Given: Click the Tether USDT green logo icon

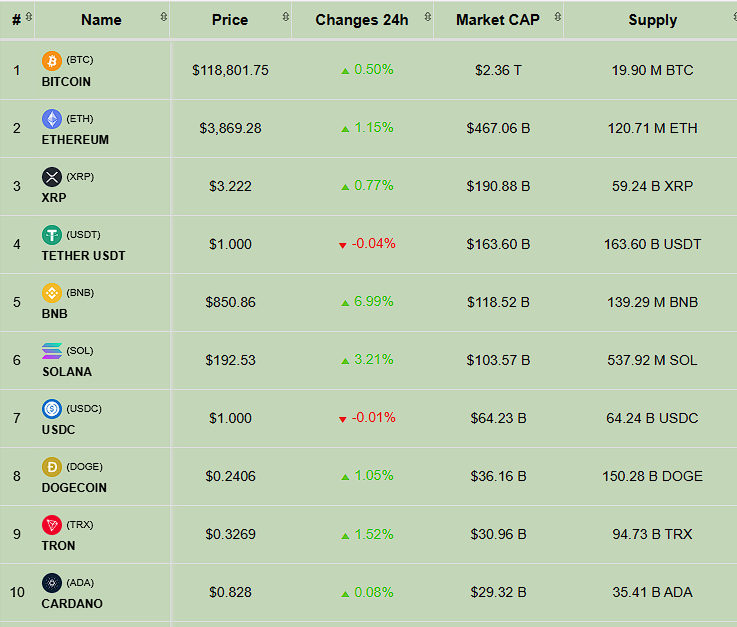Looking at the screenshot, I should 52,235.
